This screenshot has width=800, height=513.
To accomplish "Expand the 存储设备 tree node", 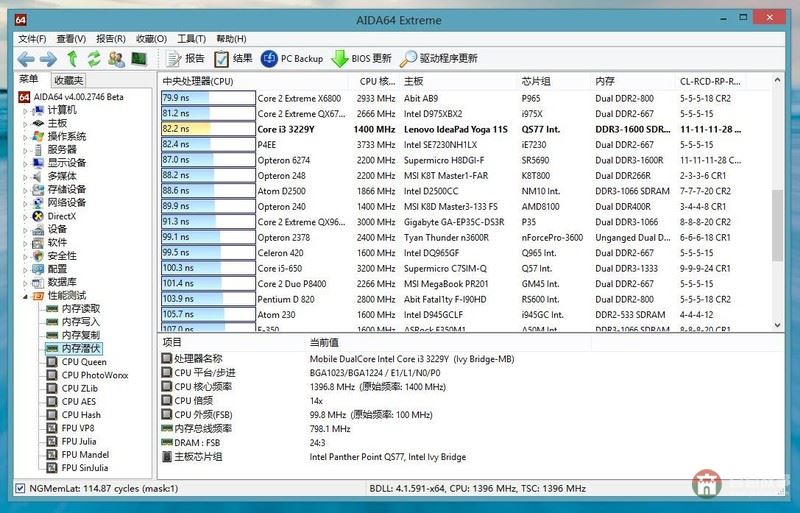I will [x=25, y=190].
